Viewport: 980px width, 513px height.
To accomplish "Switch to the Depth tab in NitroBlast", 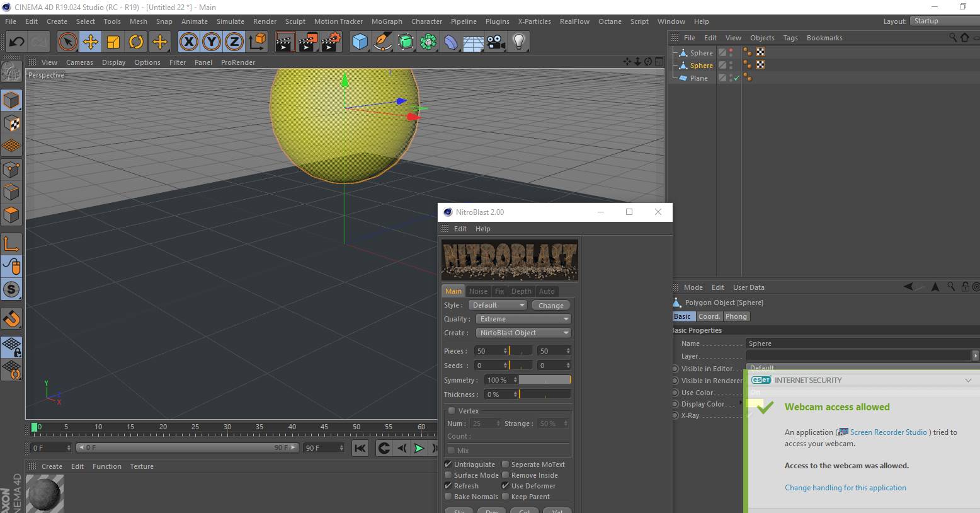I will (x=521, y=291).
